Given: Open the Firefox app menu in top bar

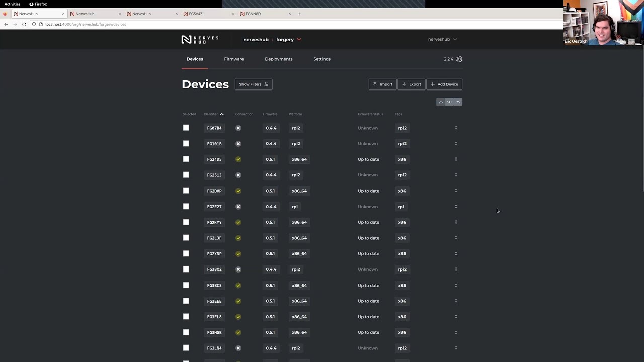Looking at the screenshot, I should click(x=38, y=4).
